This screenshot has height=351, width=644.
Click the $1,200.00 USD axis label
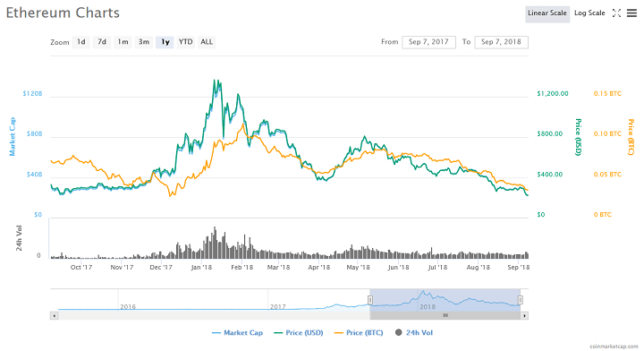553,94
